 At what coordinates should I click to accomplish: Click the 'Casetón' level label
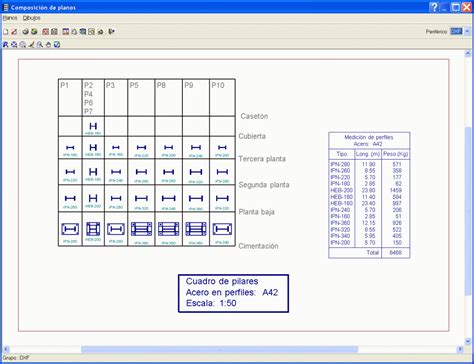pos(254,116)
